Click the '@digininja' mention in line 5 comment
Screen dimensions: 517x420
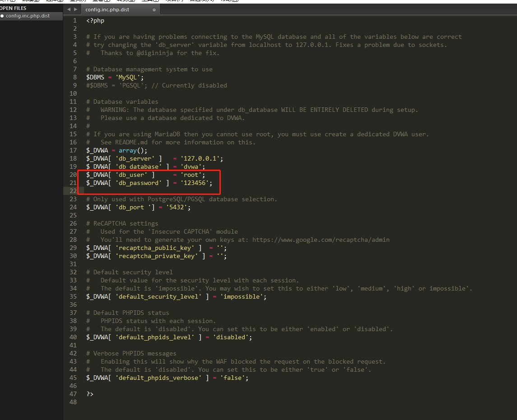coord(154,53)
